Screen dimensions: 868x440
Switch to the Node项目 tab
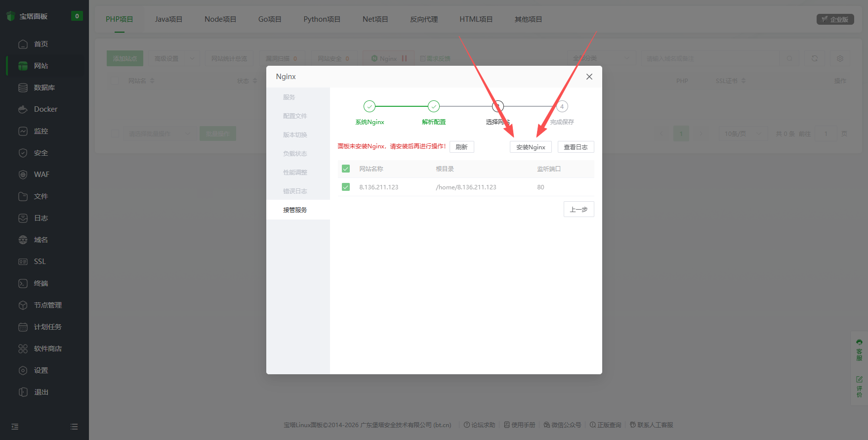coord(220,19)
